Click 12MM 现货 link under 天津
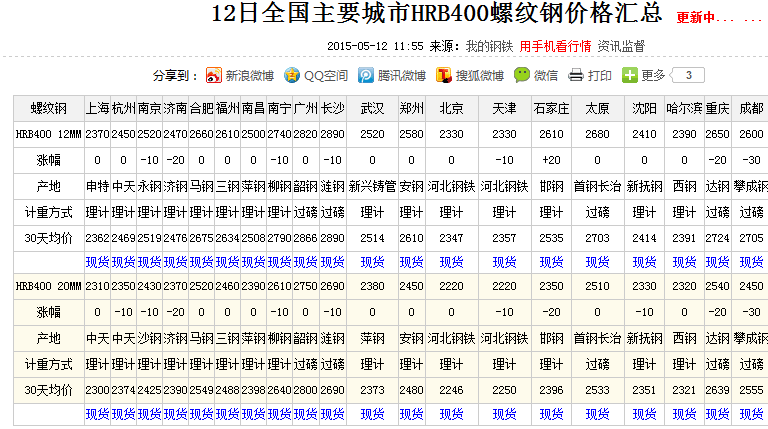The width and height of the screenshot is (768, 429). pyautogui.click(x=504, y=262)
